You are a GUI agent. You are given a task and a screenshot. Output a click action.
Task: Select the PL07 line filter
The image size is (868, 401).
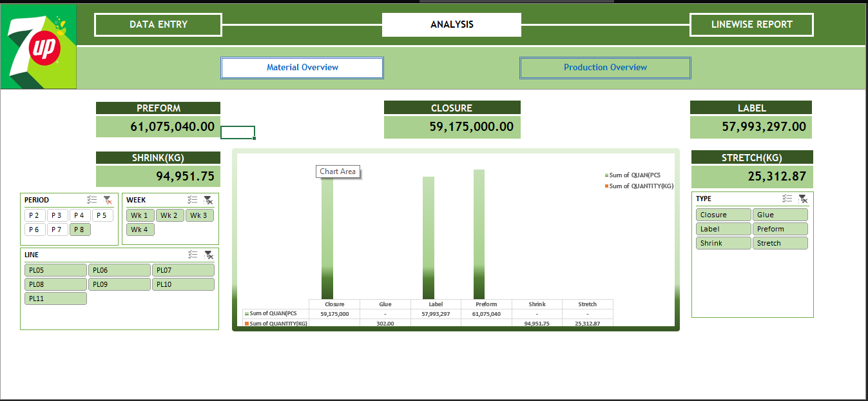183,269
